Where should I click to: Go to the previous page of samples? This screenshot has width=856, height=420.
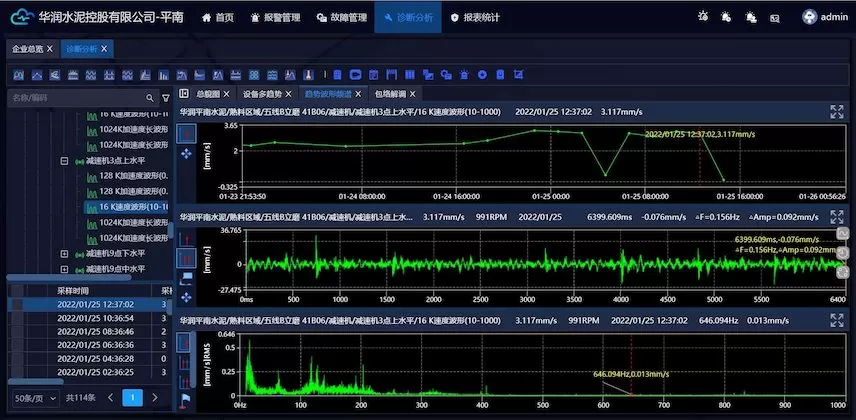coord(111,398)
